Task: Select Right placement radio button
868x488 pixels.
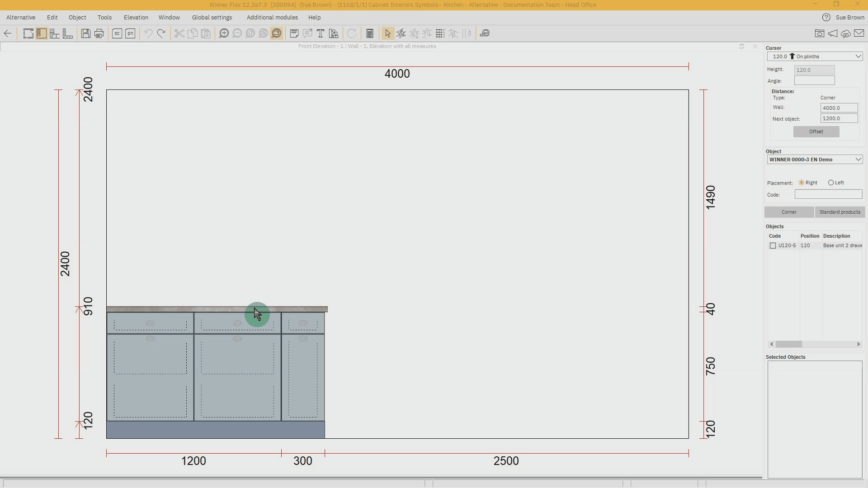Action: coord(801,183)
